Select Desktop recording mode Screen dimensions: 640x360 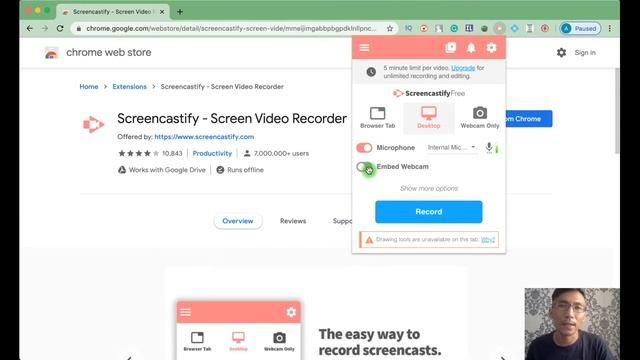coord(429,118)
